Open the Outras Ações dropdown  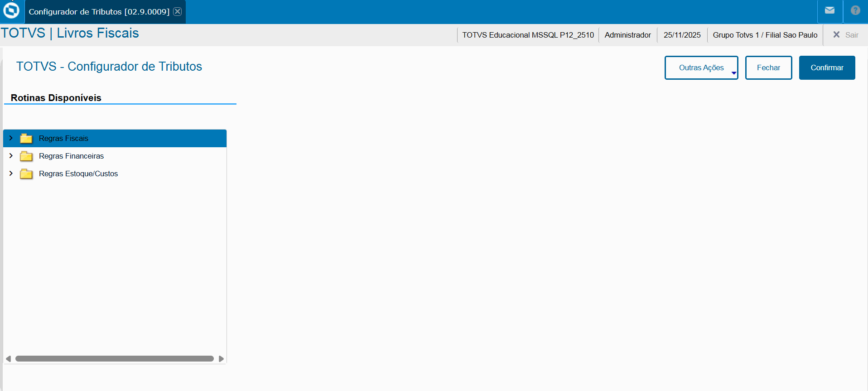click(701, 68)
